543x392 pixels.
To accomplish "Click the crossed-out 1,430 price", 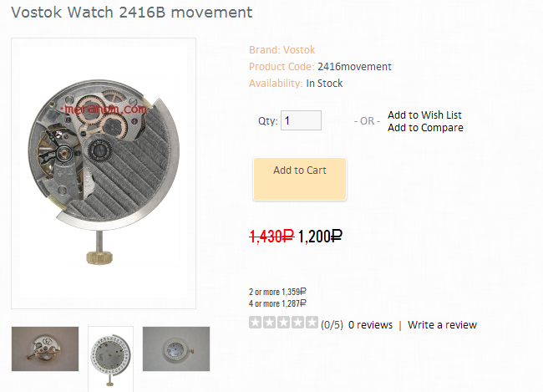I will (271, 237).
